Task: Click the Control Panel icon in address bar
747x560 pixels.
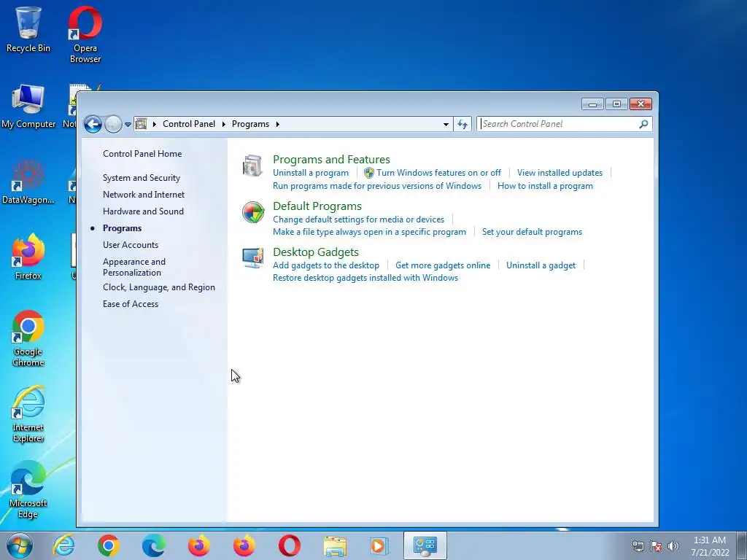Action: coord(141,124)
